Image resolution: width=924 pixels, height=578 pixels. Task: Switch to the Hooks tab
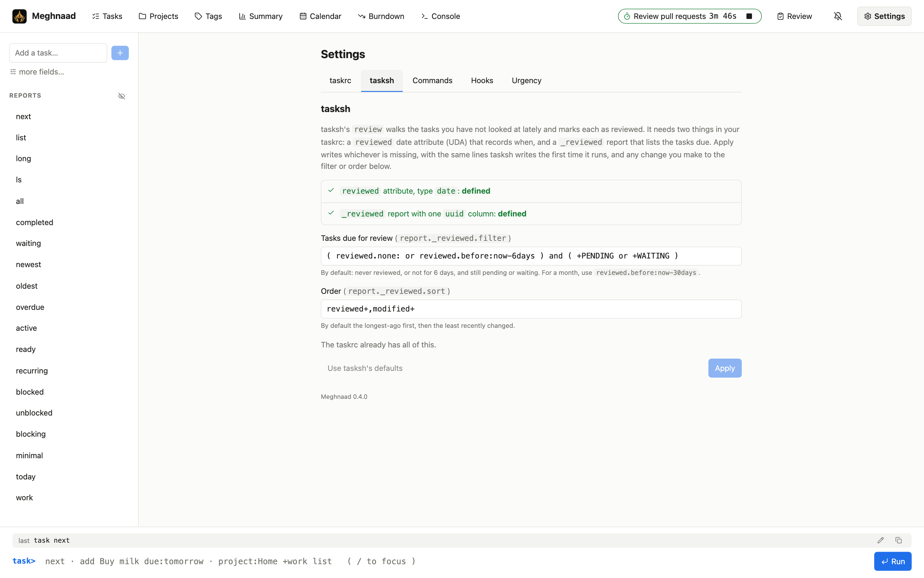[482, 81]
